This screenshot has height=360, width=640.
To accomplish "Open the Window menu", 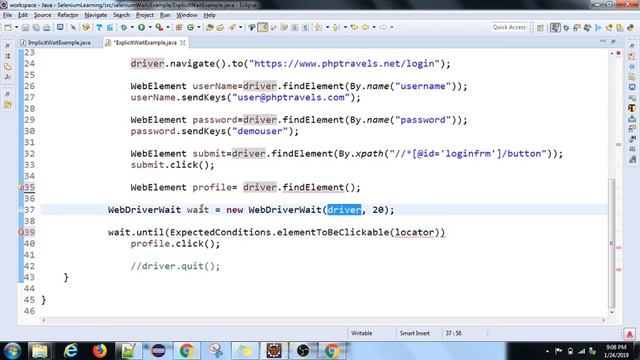I will pos(187,15).
